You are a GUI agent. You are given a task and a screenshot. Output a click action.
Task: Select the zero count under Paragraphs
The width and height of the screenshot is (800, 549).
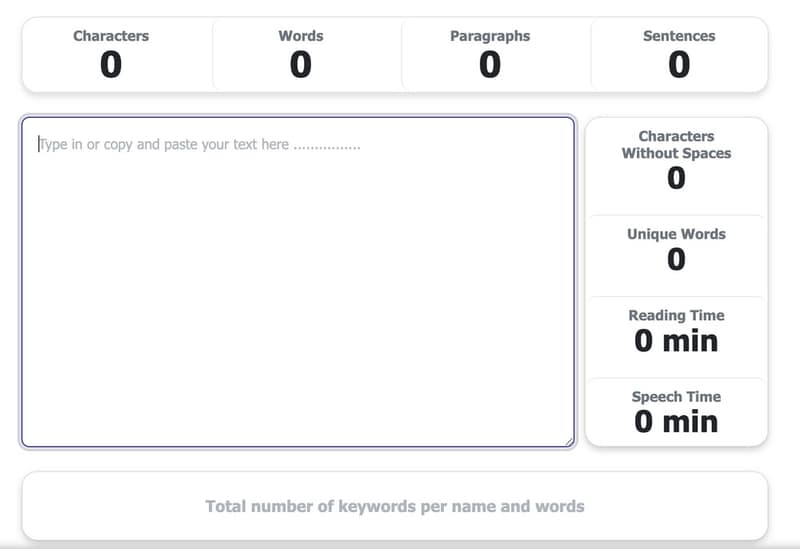(490, 65)
